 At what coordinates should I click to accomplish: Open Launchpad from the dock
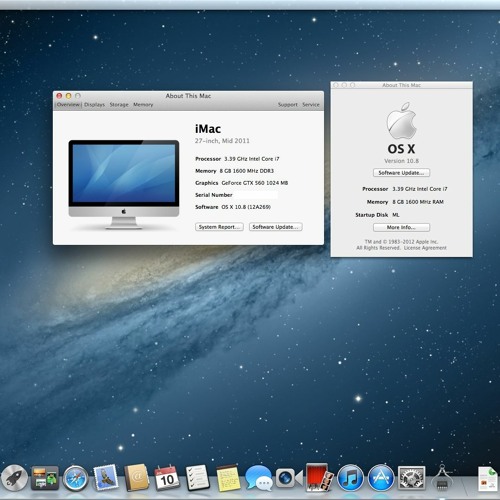[14, 478]
